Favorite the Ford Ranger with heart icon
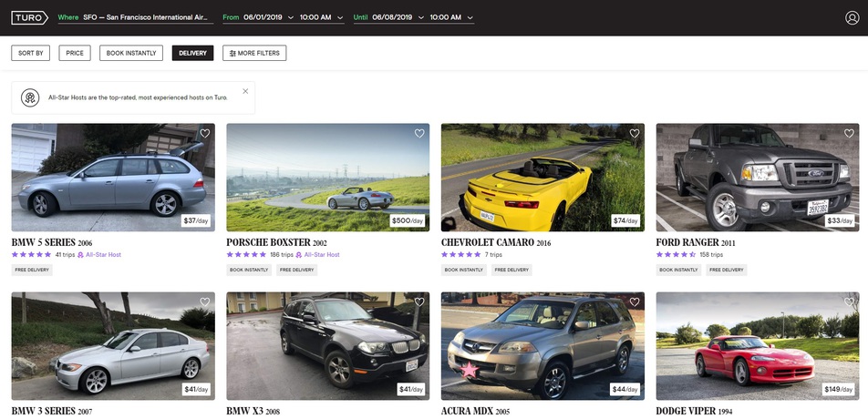 [849, 134]
